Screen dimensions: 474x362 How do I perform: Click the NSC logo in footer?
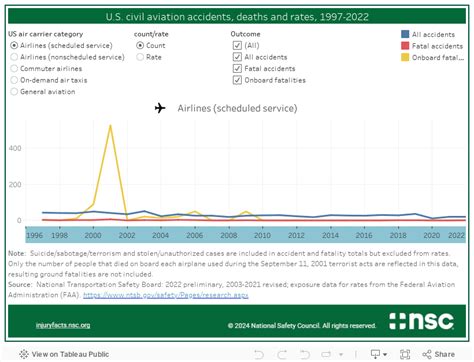coord(422,321)
